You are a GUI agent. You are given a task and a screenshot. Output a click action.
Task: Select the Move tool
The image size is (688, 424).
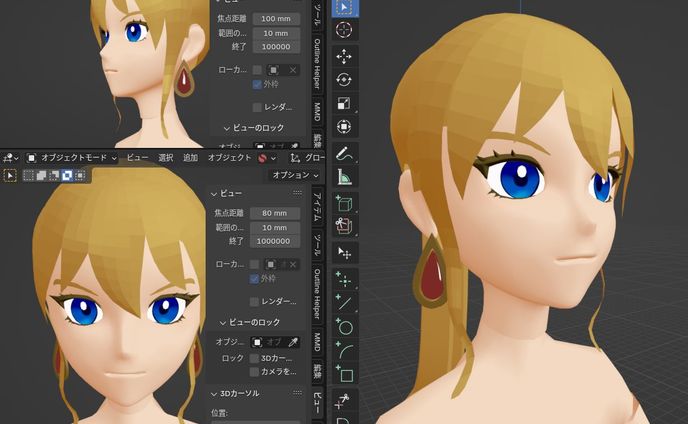click(344, 57)
